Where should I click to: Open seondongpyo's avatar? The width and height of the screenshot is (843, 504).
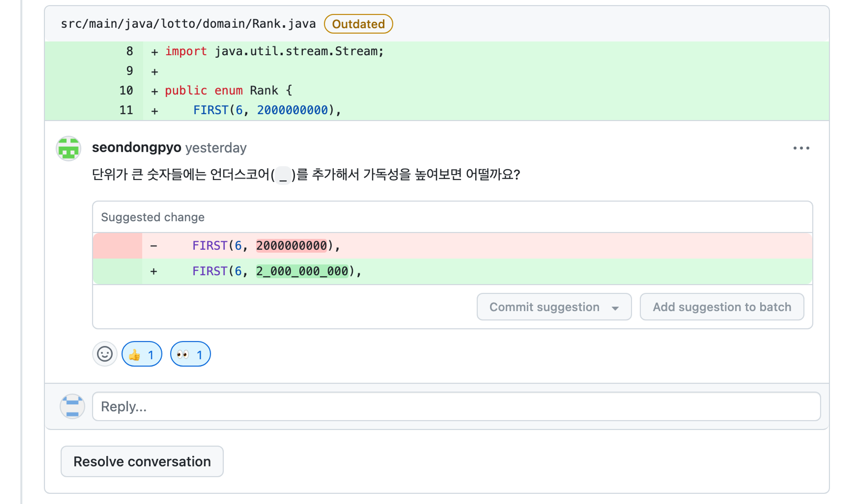tap(69, 148)
